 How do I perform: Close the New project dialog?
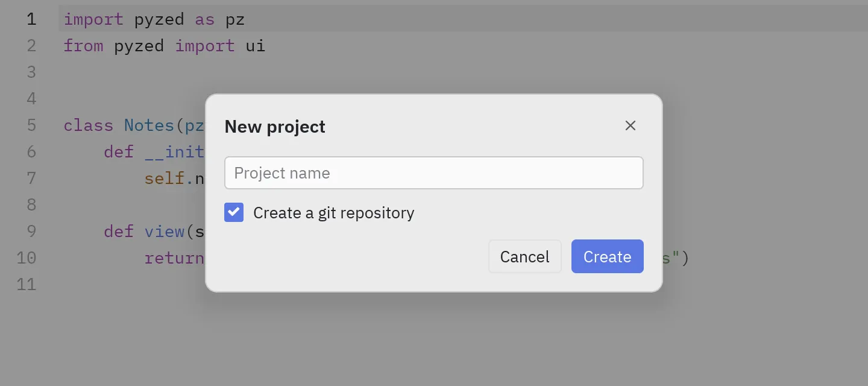click(x=631, y=125)
